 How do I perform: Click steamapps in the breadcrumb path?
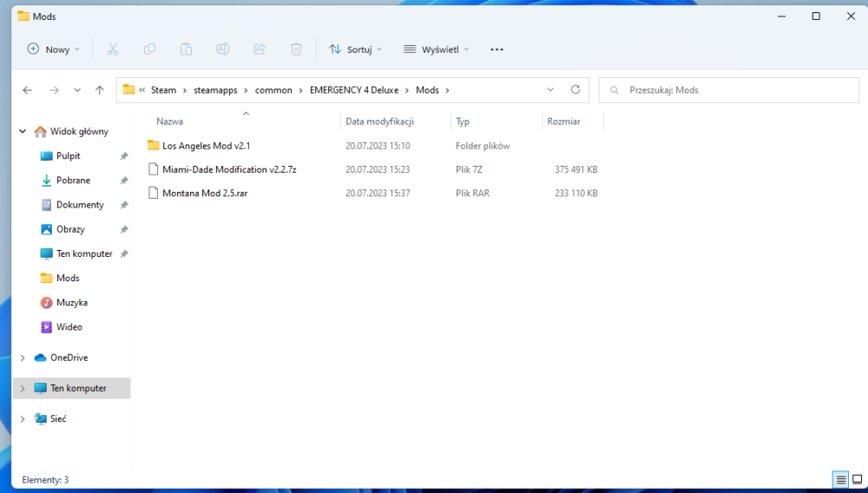[x=215, y=90]
